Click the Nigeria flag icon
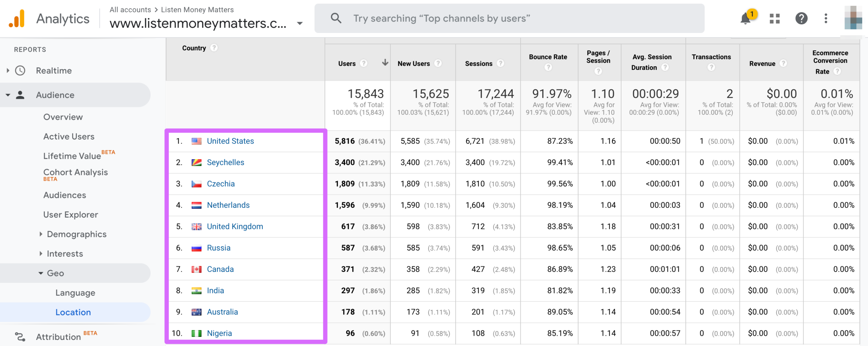 (197, 333)
